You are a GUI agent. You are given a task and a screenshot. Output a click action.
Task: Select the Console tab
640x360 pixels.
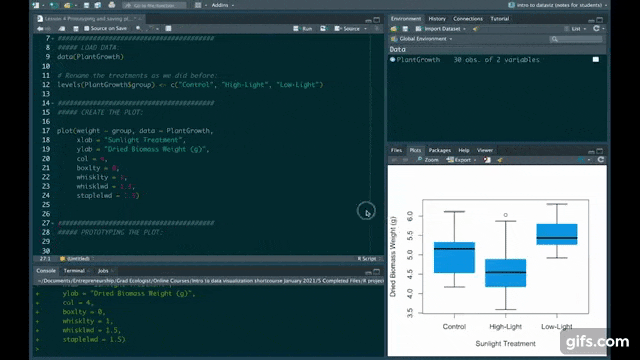pyautogui.click(x=46, y=271)
